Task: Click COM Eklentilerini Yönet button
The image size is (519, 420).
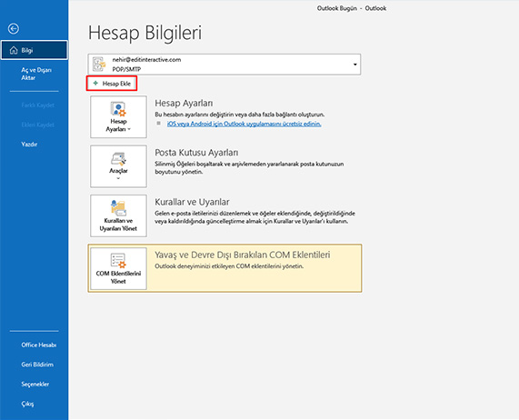Action: (118, 268)
